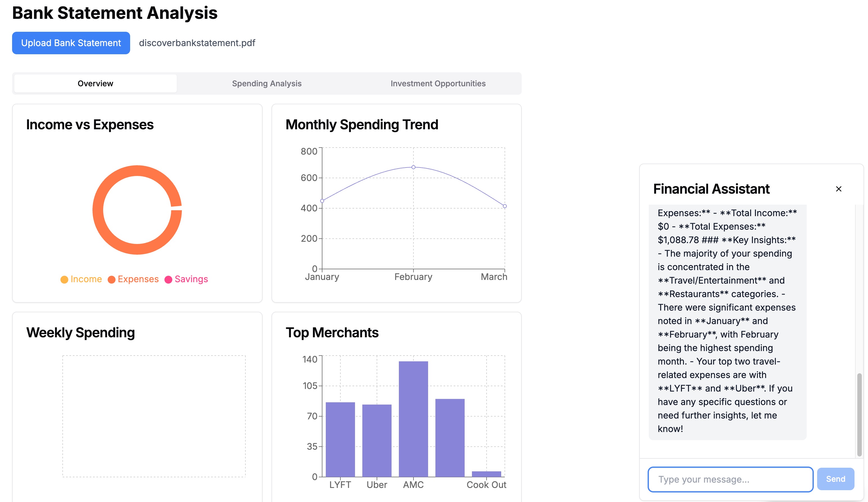This screenshot has width=868, height=502.
Task: Close the Financial Assistant chat panel
Action: [x=838, y=189]
